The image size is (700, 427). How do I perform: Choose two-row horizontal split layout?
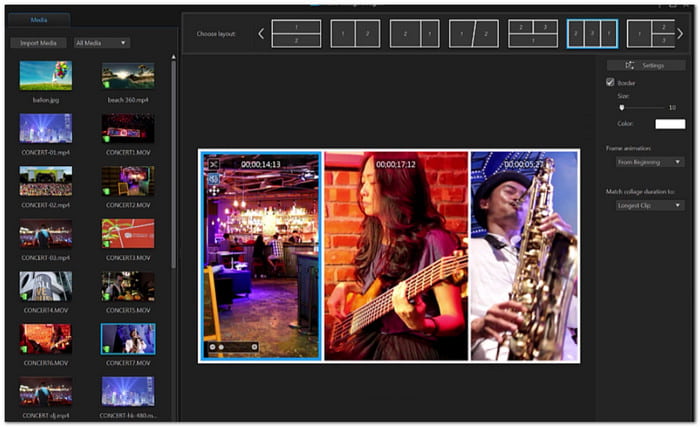(296, 33)
